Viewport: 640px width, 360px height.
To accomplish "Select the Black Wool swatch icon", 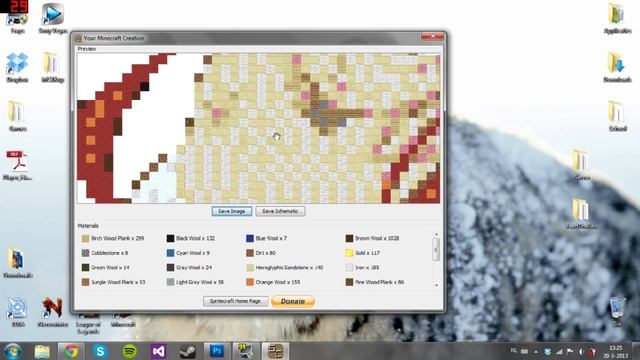I will (x=171, y=238).
